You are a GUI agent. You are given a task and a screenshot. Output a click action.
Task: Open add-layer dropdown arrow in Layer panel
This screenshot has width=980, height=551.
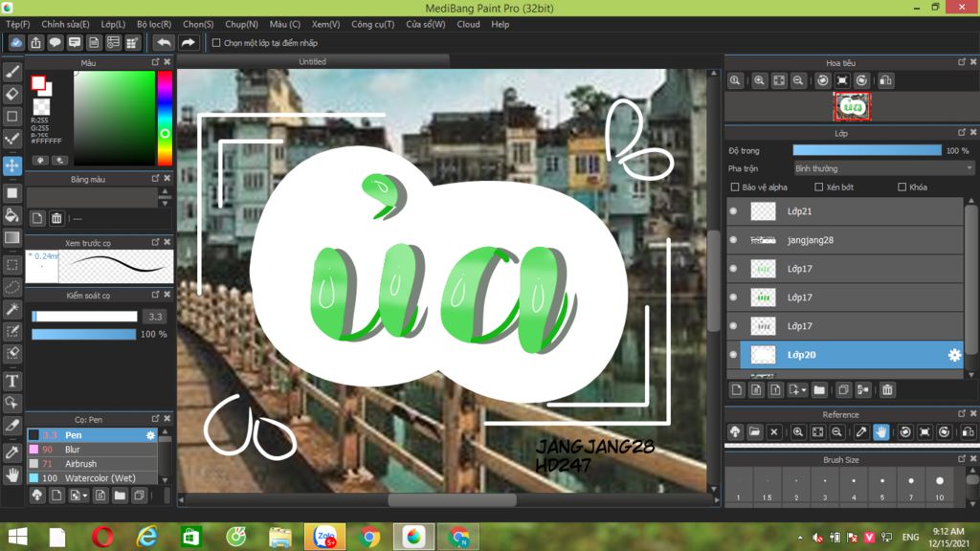[x=804, y=390]
